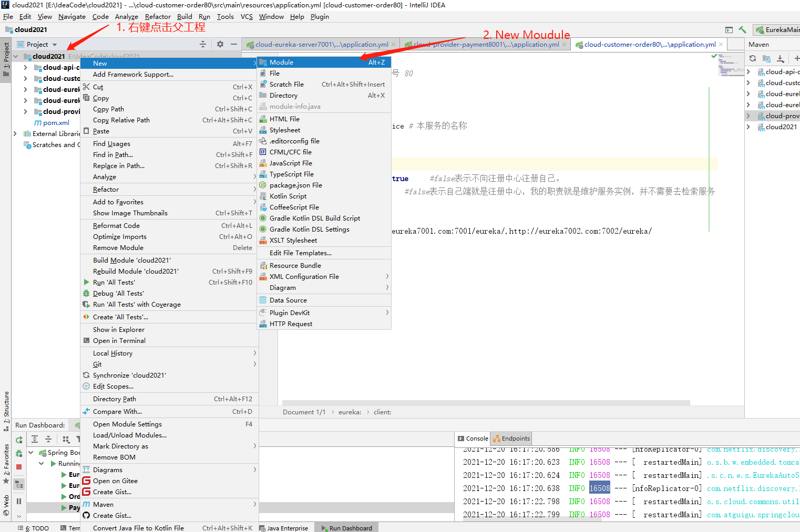
Task: Select Open on Gitee menu entry
Action: [169, 481]
